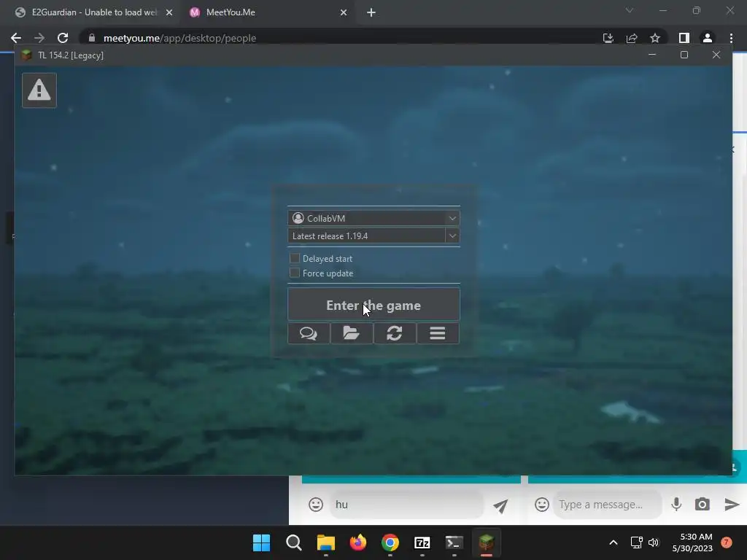Click the install app icon in address bar
The image size is (747, 560).
608,38
